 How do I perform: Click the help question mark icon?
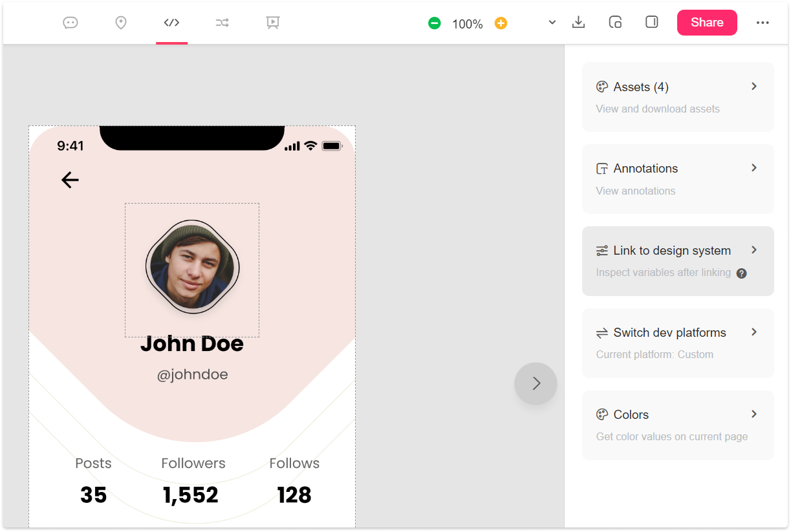click(742, 273)
